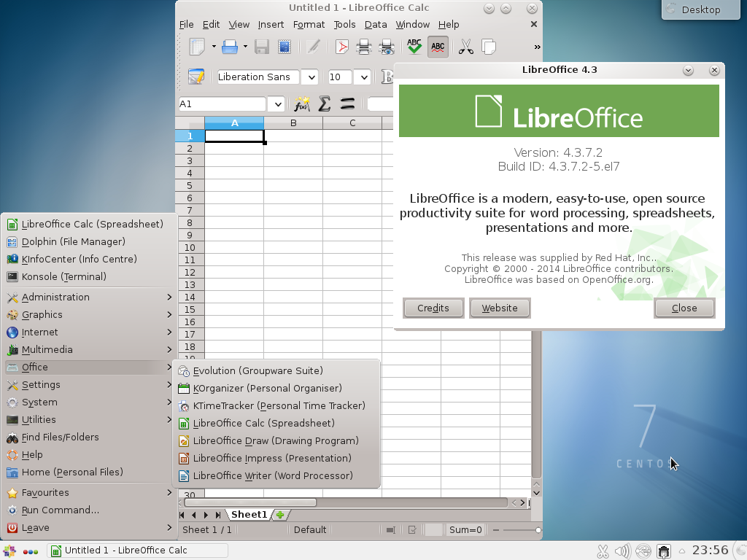This screenshot has height=560, width=747.
Task: Click activity dots icon on panel
Action: [x=31, y=552]
